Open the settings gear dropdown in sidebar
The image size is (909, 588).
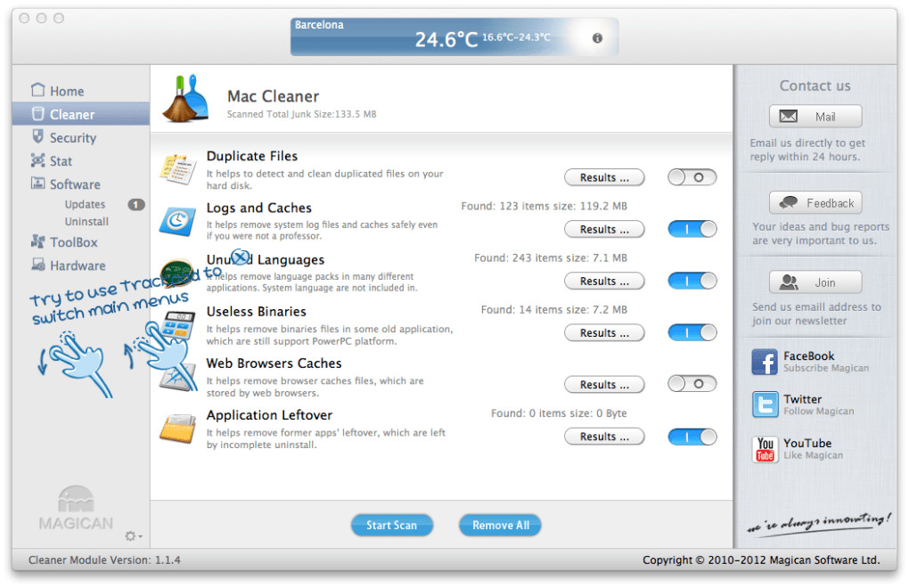(134, 535)
